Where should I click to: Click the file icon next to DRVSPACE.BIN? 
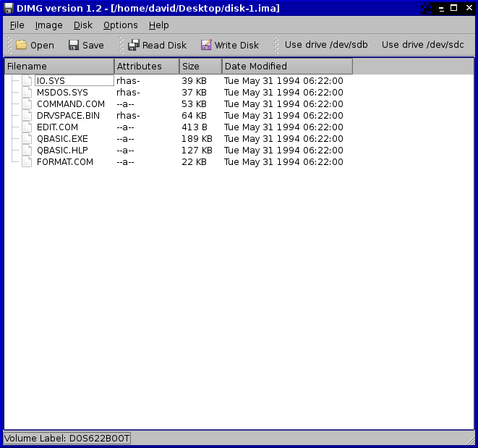(27, 115)
